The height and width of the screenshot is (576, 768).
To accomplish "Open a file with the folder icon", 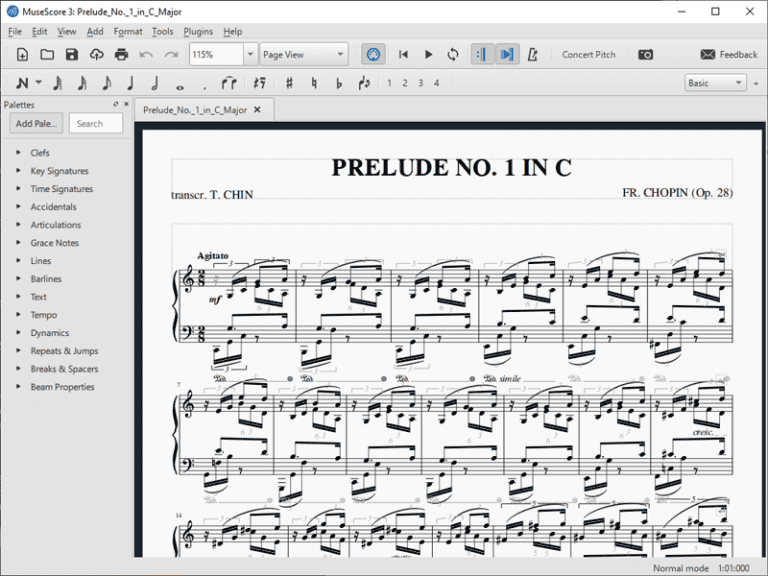I will pos(47,54).
